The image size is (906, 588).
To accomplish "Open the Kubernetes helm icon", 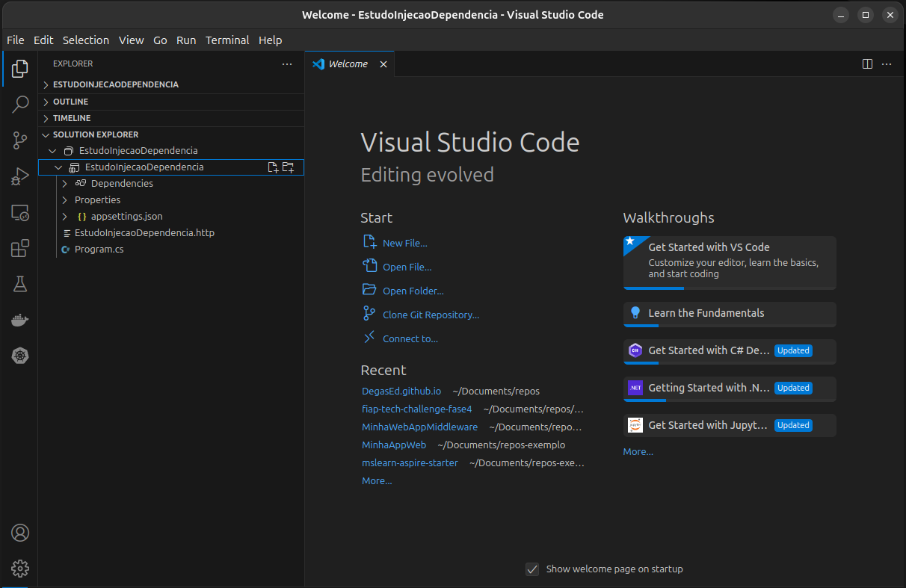I will pyautogui.click(x=20, y=356).
